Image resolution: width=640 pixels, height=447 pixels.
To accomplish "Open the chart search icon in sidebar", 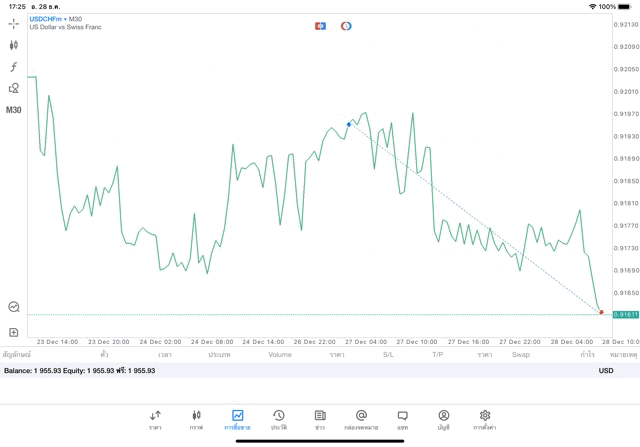I will pos(14,307).
